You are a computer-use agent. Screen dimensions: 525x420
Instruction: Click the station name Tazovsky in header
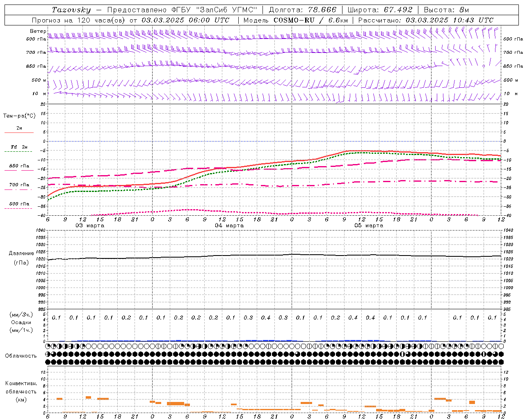tap(71, 10)
